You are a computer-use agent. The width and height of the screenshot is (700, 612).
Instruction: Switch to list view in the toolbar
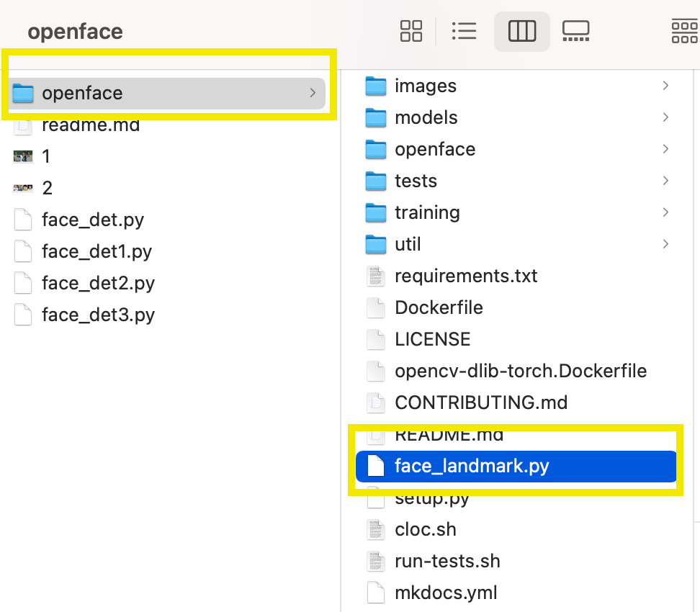(x=464, y=31)
